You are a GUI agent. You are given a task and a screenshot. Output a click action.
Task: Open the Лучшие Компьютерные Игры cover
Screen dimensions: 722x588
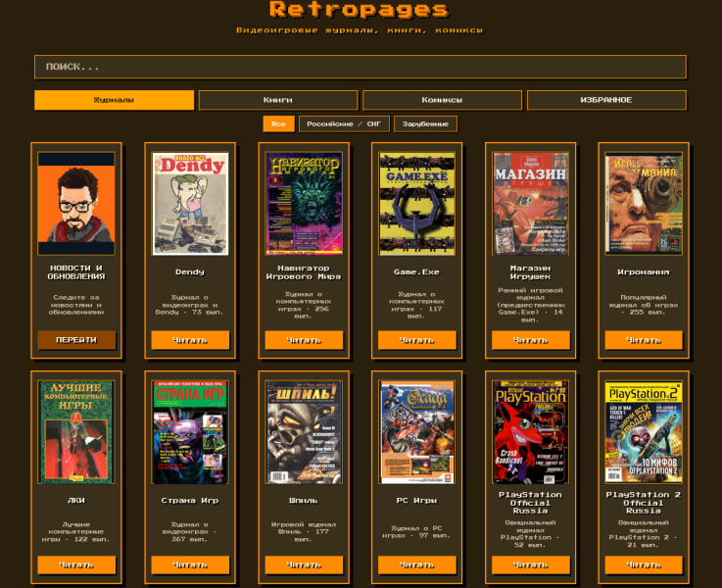pos(76,432)
